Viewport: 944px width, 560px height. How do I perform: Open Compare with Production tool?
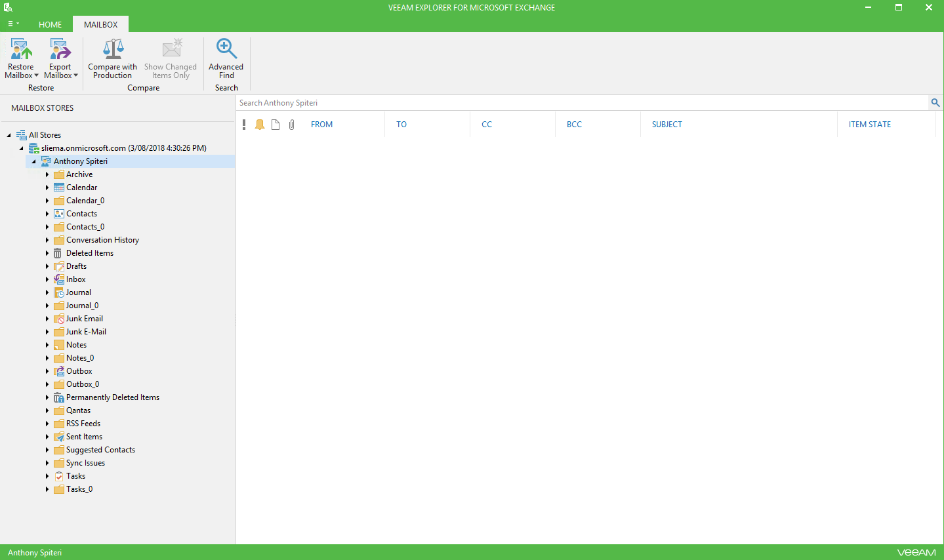tap(113, 59)
